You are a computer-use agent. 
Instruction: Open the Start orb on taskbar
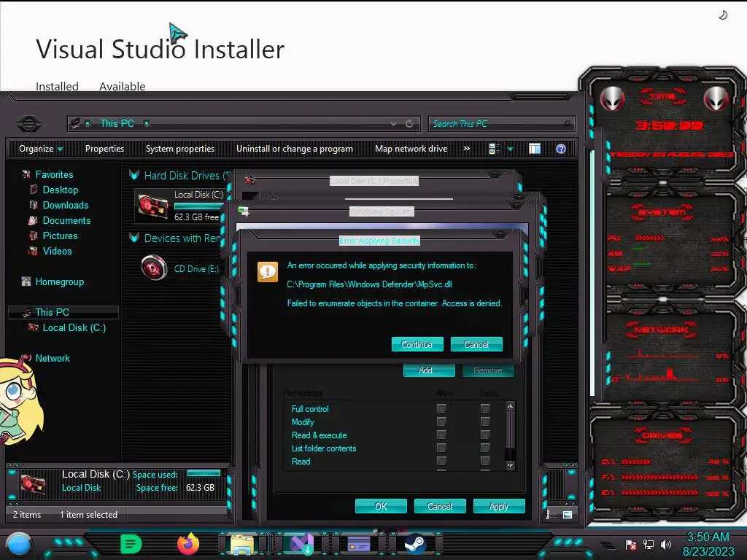tap(19, 544)
